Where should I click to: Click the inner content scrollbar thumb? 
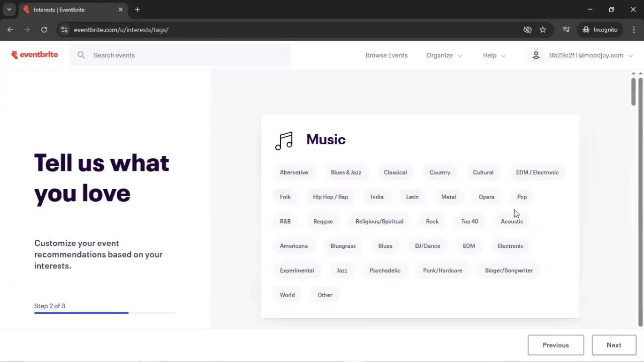[x=633, y=91]
